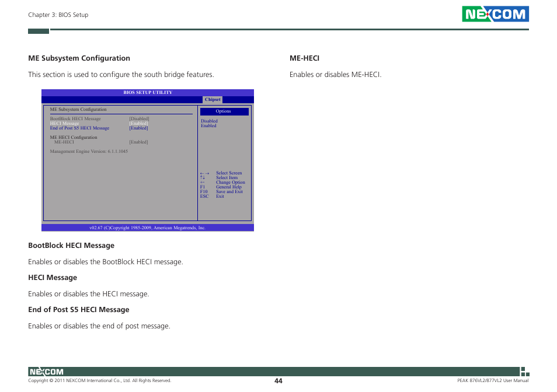557x392 pixels.
Task: Click the General Help F1 hint
Action: pos(221,187)
